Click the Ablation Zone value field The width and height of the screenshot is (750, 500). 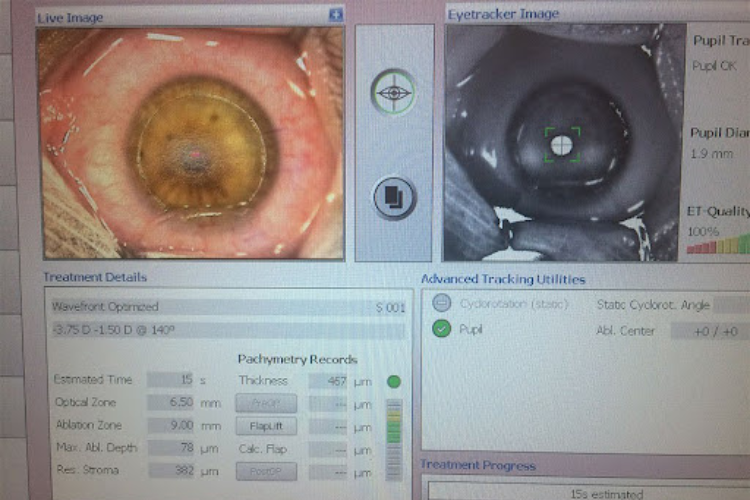tap(171, 425)
